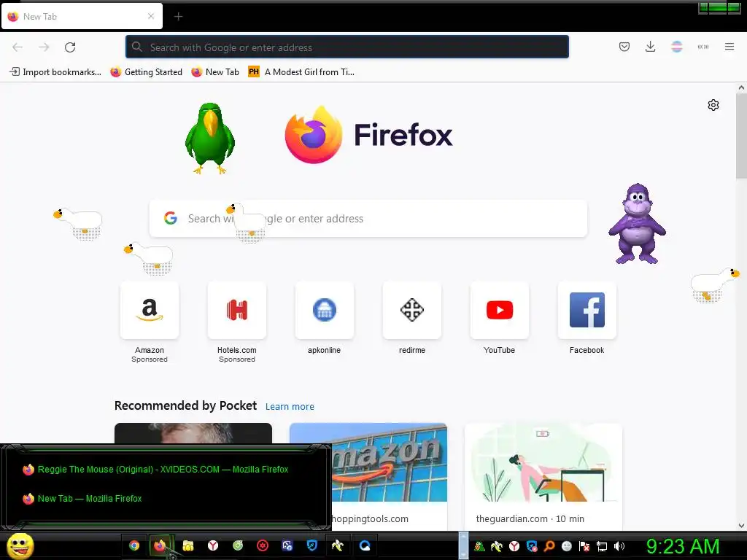Screen dimensions: 747x560
Task: Open the theguardian.com Pocket story card
Action: pos(543,476)
